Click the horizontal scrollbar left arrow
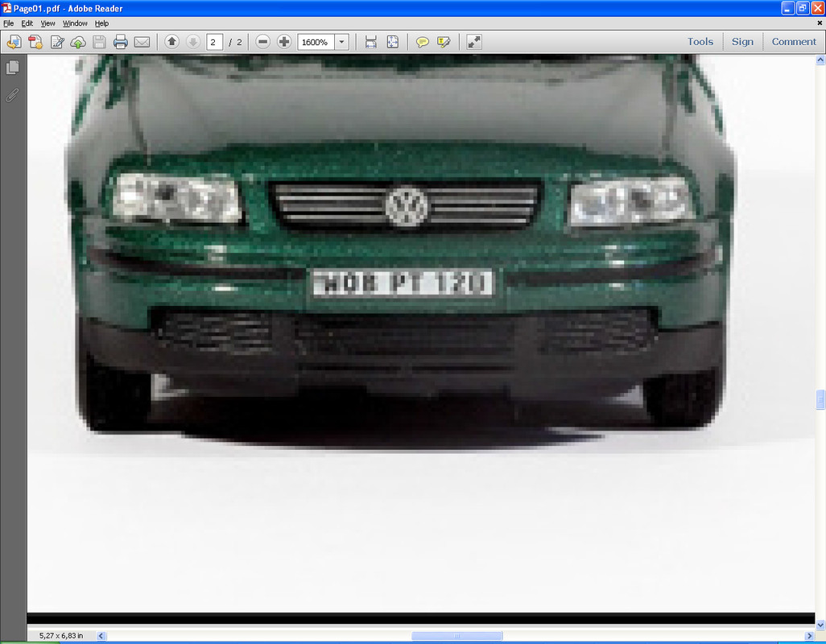Viewport: 826px width, 644px height. [x=101, y=636]
